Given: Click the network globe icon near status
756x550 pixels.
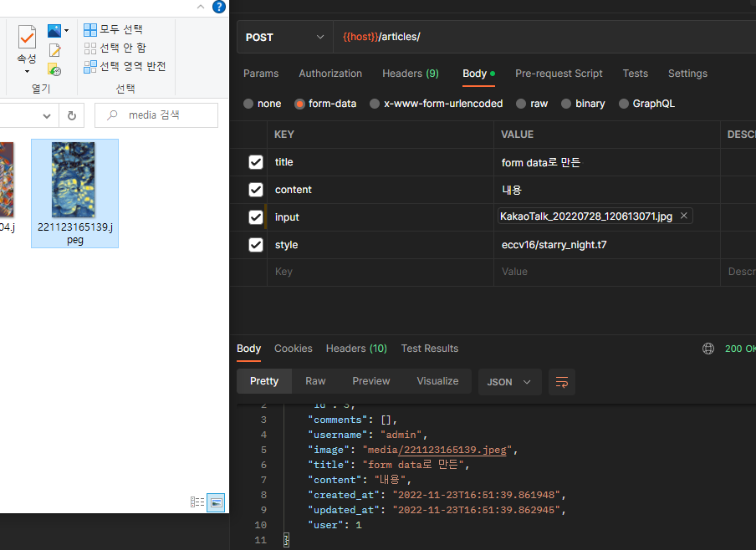Looking at the screenshot, I should tap(707, 348).
